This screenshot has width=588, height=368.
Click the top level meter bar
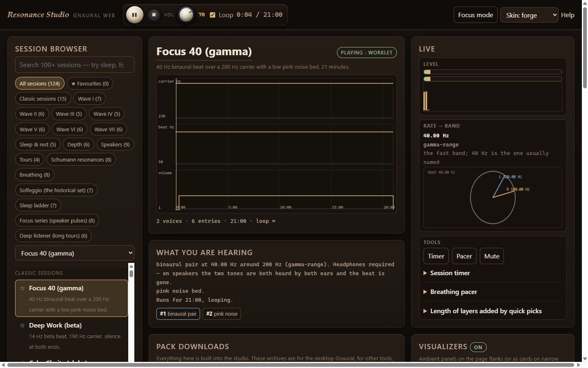tap(493, 72)
